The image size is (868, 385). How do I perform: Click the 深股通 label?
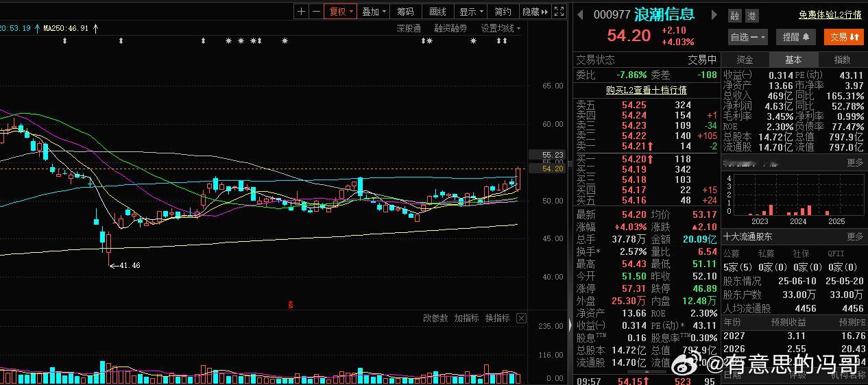(x=409, y=28)
